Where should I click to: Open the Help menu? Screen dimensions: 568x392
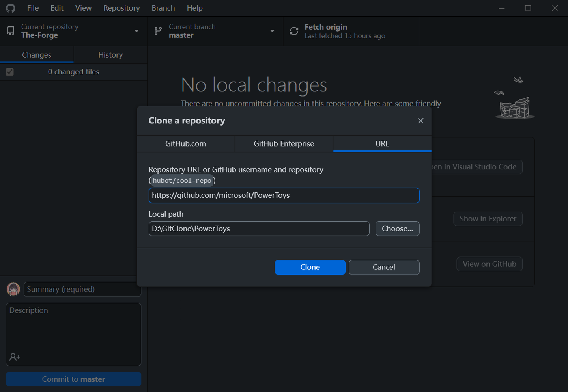pyautogui.click(x=194, y=8)
